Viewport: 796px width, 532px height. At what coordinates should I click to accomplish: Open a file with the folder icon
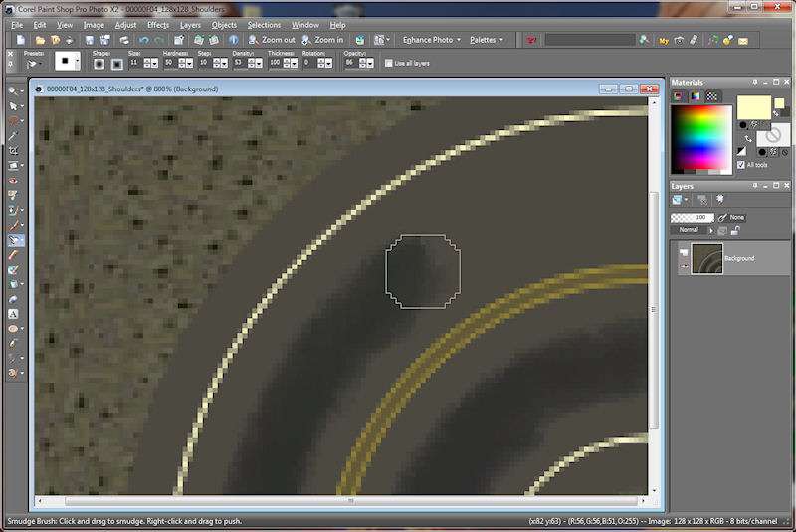tap(40, 40)
